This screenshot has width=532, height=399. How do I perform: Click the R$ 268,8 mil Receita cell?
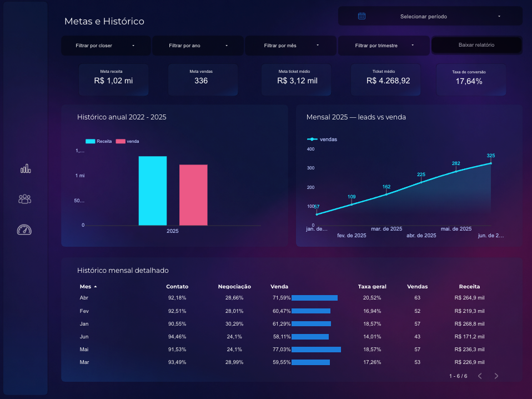click(470, 324)
